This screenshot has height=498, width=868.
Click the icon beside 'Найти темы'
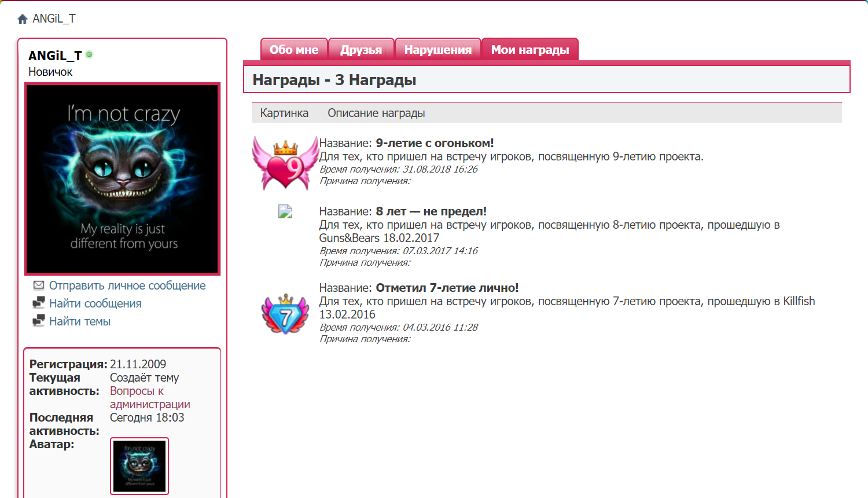[x=39, y=321]
